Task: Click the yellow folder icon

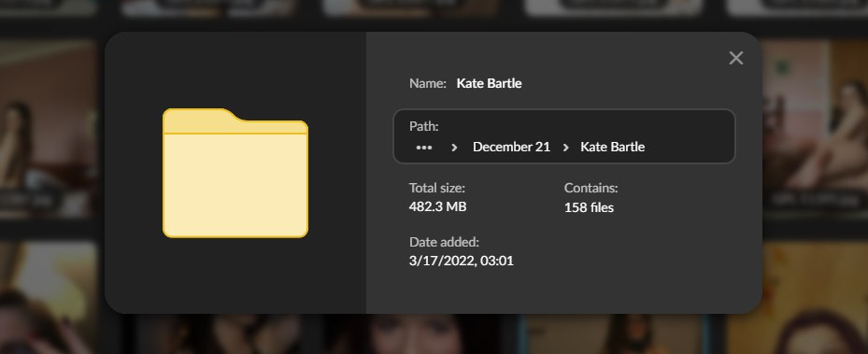Action: tap(235, 173)
